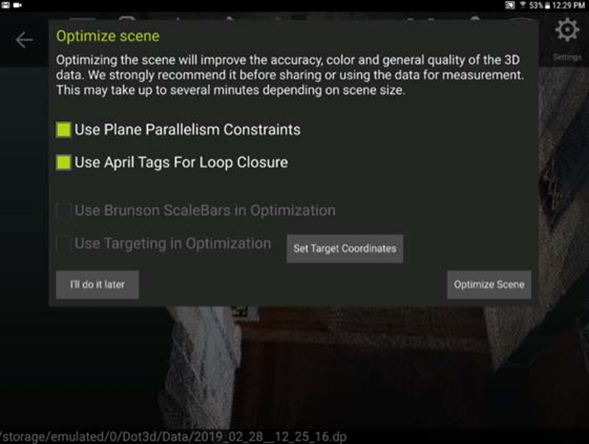Click the storage file path text
Screen dimensions: 589x444
click(173, 437)
